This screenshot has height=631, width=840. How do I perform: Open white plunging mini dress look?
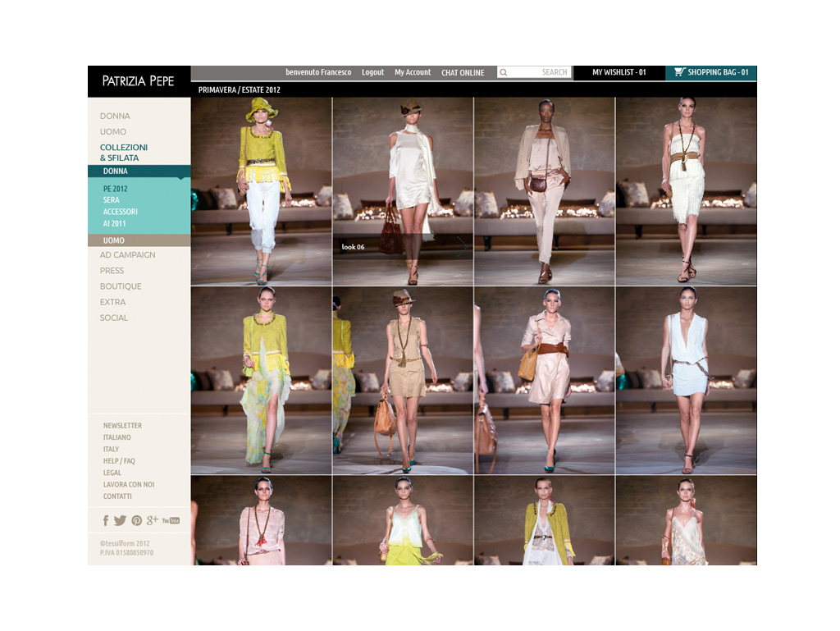(x=687, y=380)
